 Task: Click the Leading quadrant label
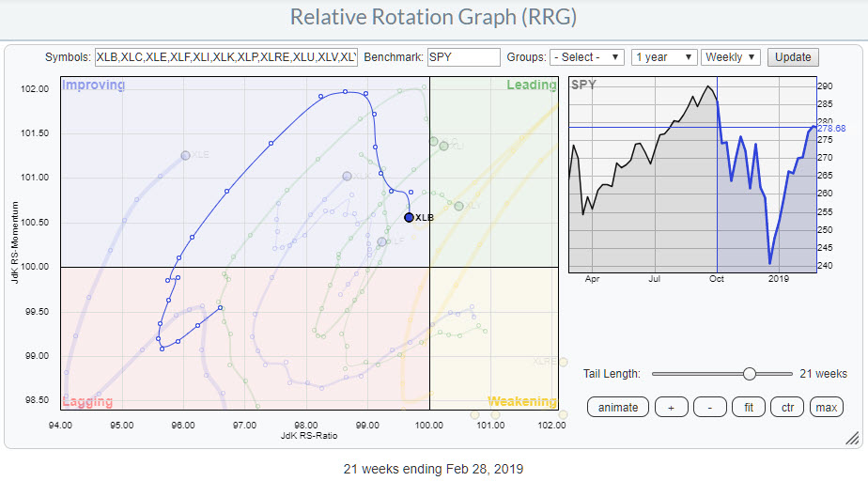coord(532,85)
